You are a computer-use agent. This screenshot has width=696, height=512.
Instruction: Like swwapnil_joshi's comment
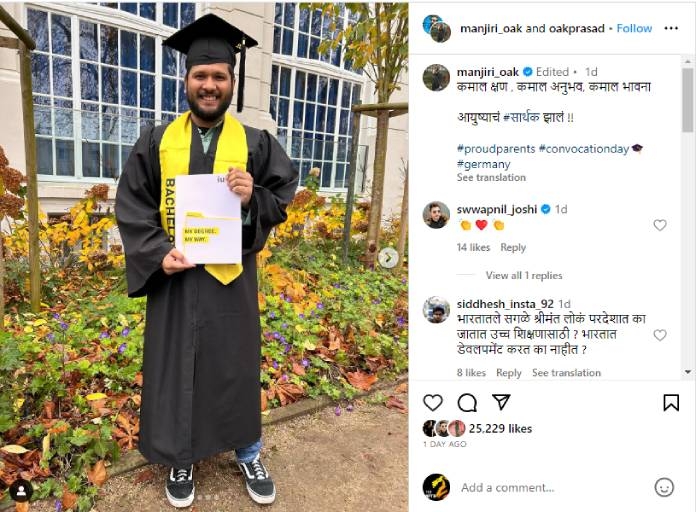660,225
